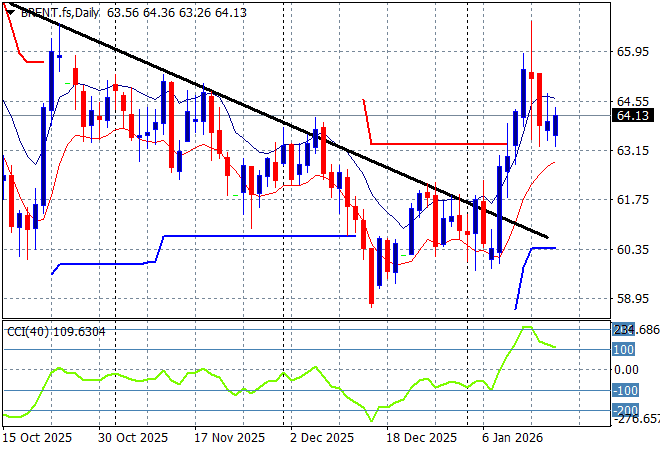Click the 65.95 price axis label
This screenshot has width=660, height=450.
point(633,52)
